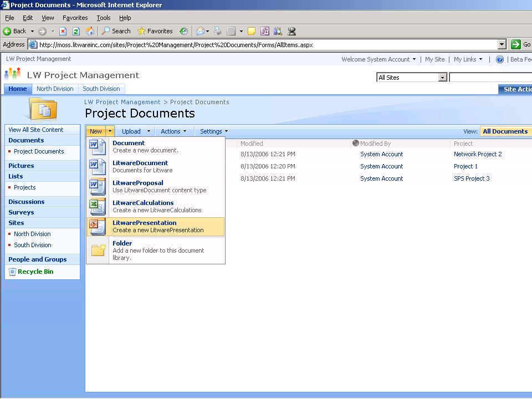
Task: Switch to the Home tab
Action: pyautogui.click(x=18, y=89)
